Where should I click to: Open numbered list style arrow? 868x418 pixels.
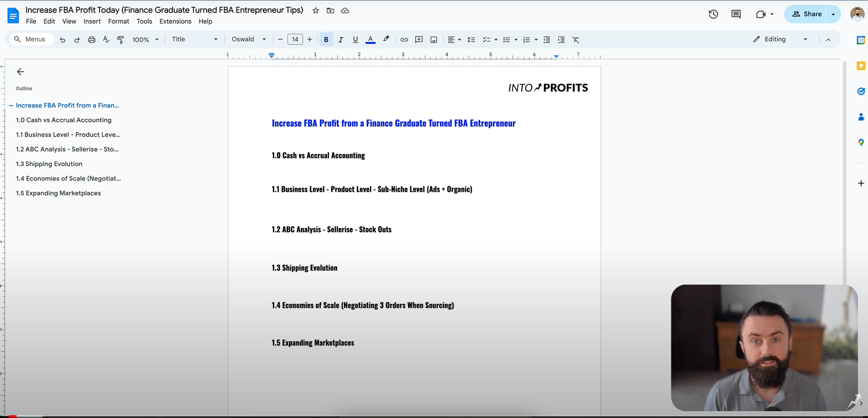[x=536, y=40]
